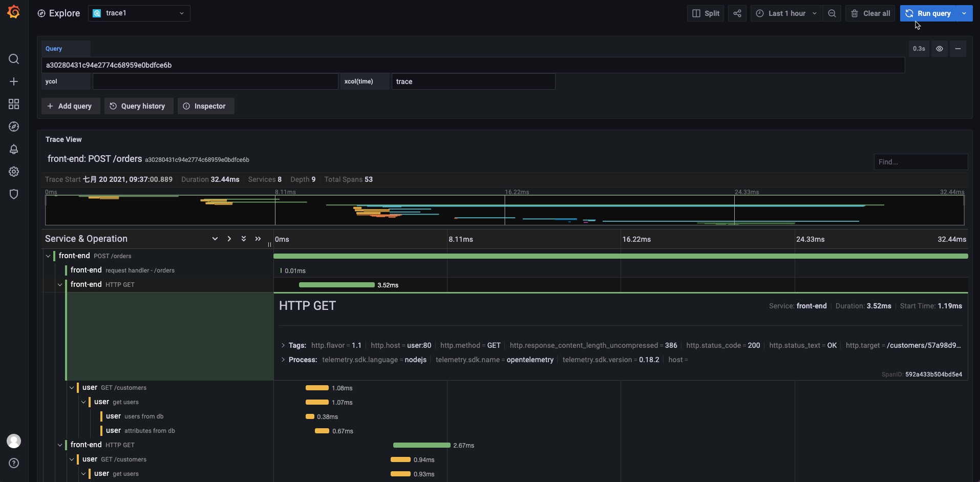Collapse the first user GET /customers span
The height and width of the screenshot is (482, 980).
72,388
